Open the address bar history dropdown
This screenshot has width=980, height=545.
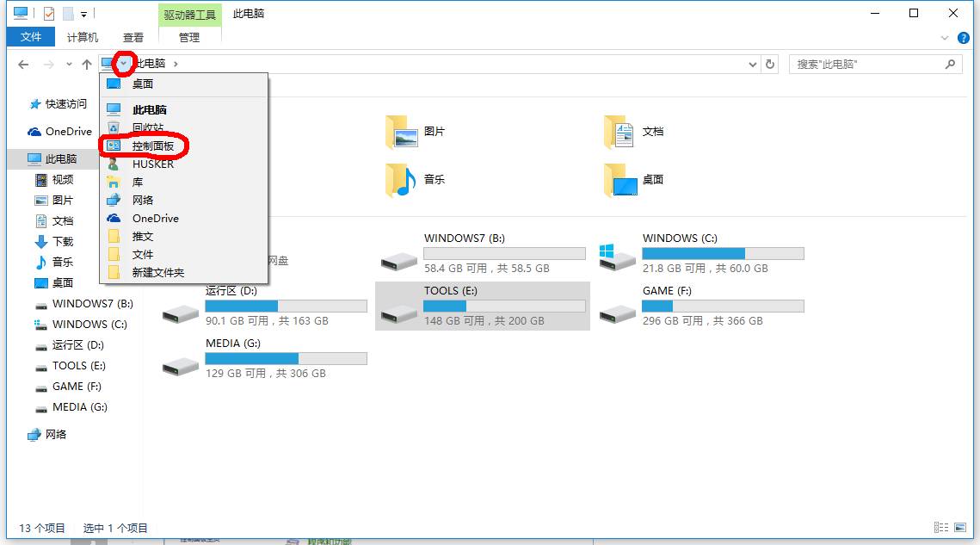coord(753,65)
